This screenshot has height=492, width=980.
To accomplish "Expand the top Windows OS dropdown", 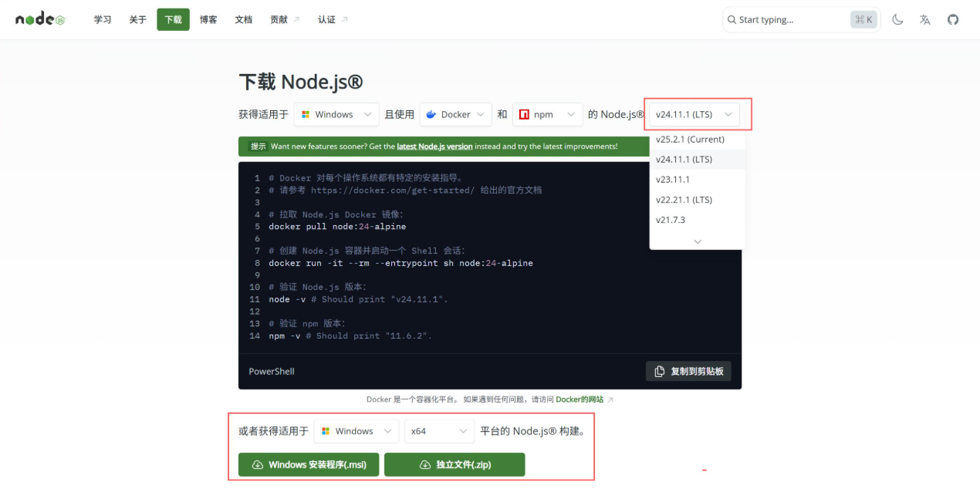I will pyautogui.click(x=336, y=114).
